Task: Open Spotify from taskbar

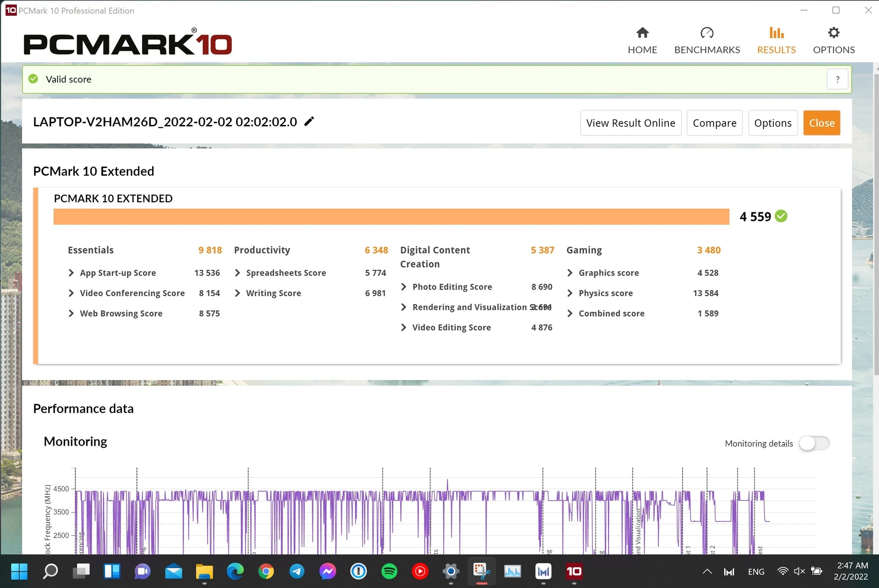Action: coord(389,572)
